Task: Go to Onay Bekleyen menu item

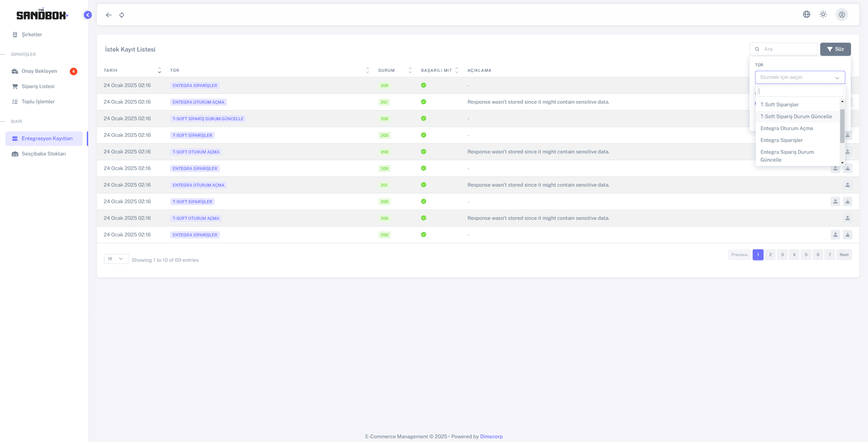Action: [39, 71]
